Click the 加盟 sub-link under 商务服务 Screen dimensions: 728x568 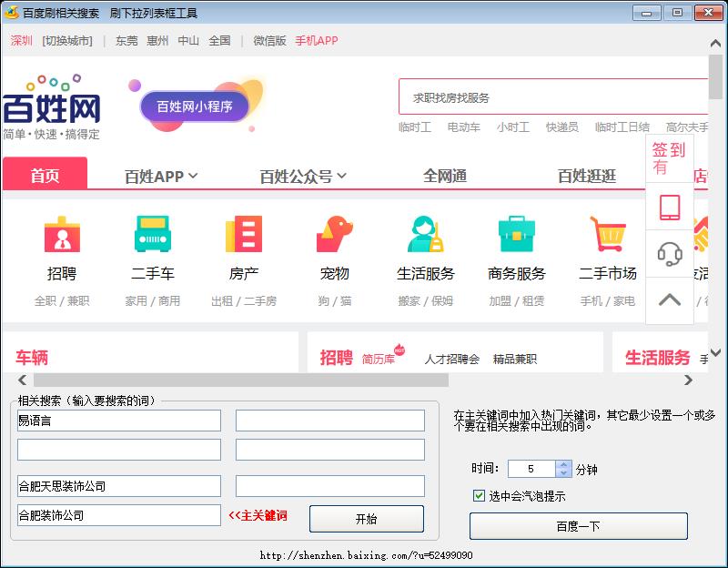click(500, 301)
